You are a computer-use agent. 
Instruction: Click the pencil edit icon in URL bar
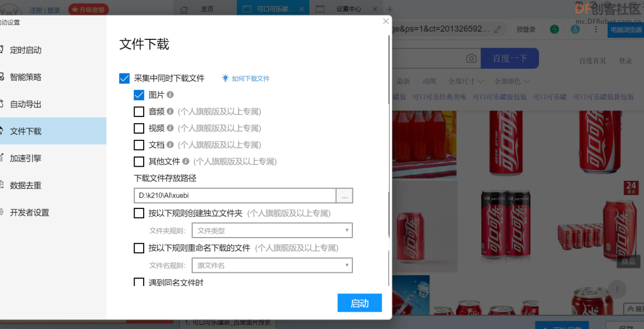point(497,30)
